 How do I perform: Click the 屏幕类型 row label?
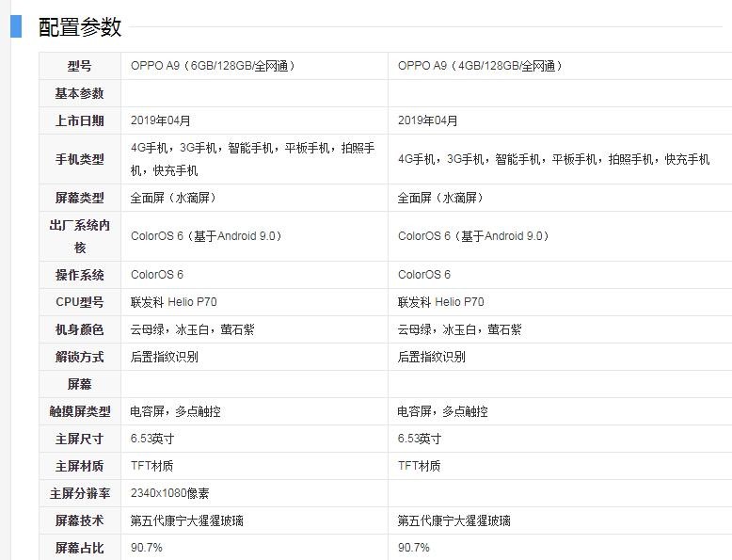point(80,198)
